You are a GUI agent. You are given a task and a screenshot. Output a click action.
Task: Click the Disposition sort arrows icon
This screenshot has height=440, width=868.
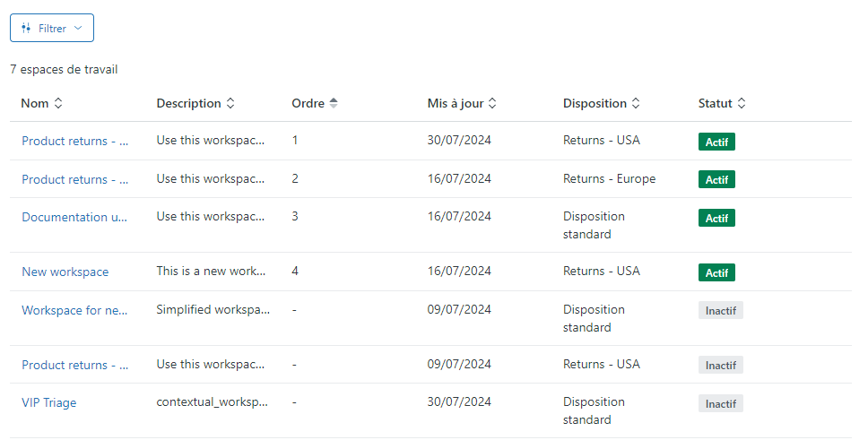636,103
